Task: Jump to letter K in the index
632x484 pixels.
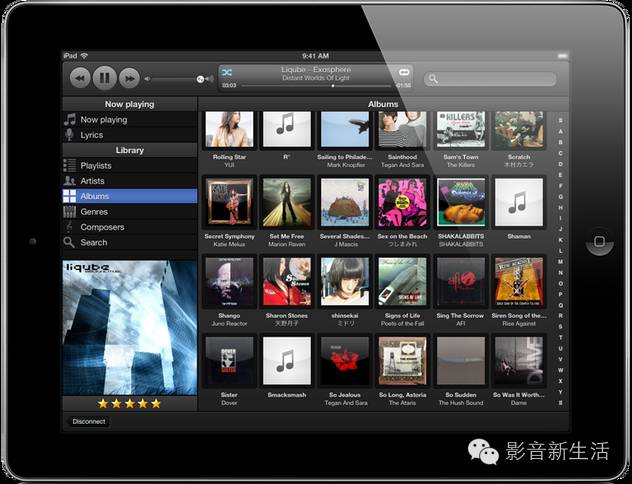Action: (561, 240)
